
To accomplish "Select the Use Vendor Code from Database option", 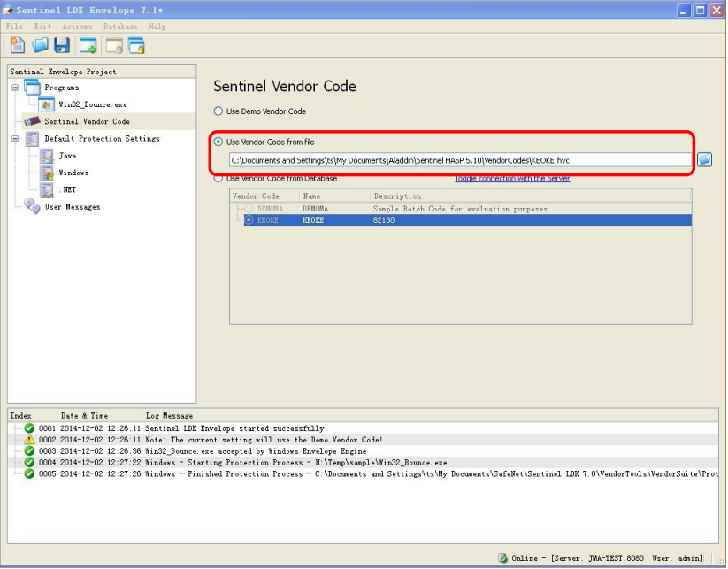I will (x=218, y=178).
